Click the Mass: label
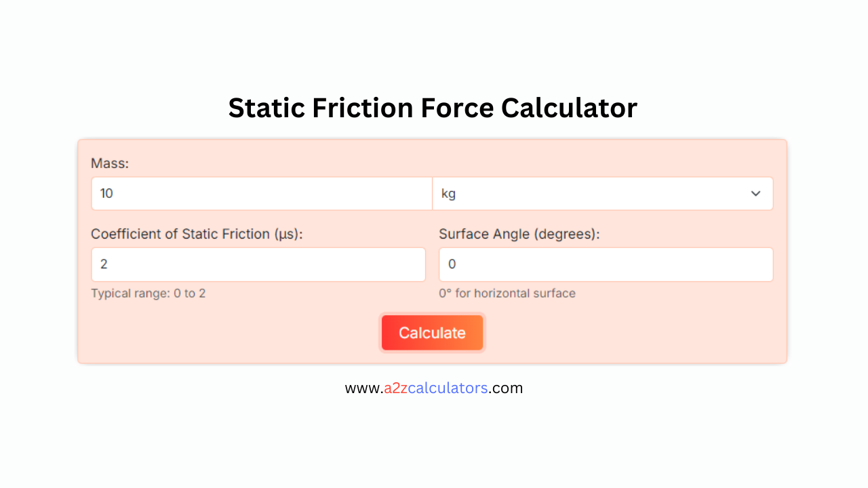Viewport: 868px width, 488px height. 110,163
